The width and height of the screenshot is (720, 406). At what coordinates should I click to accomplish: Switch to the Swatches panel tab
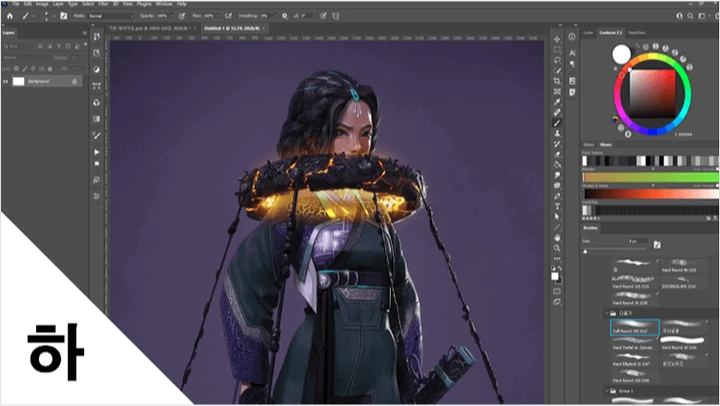[x=636, y=33]
